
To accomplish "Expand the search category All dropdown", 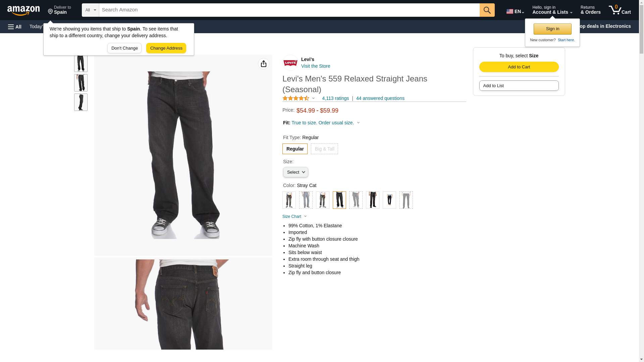I will [91, 10].
